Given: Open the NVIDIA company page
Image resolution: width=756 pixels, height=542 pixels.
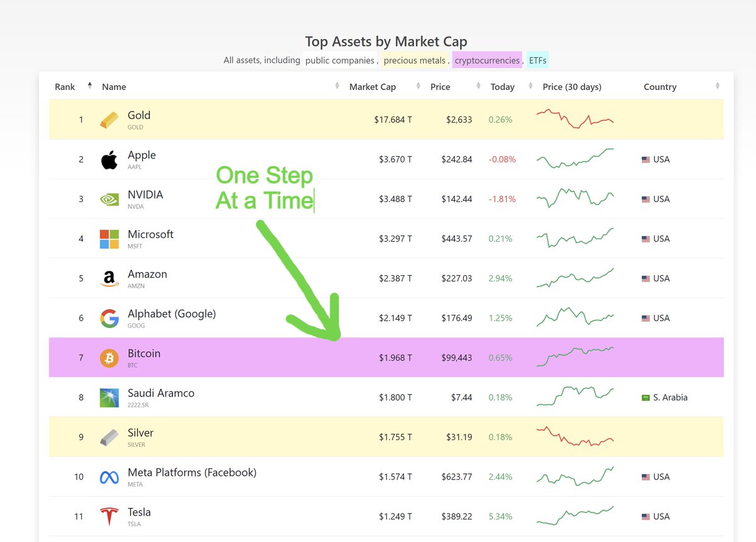Looking at the screenshot, I should tap(146, 195).
